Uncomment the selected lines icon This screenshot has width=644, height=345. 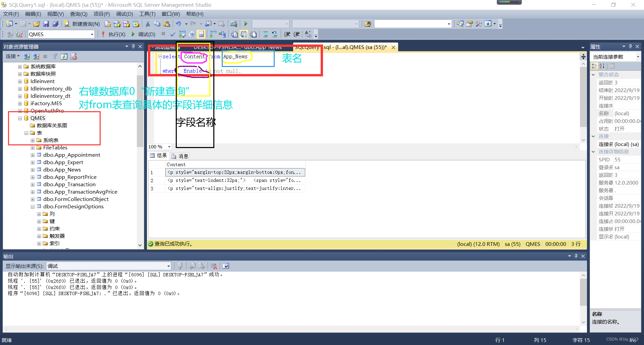tap(275, 34)
